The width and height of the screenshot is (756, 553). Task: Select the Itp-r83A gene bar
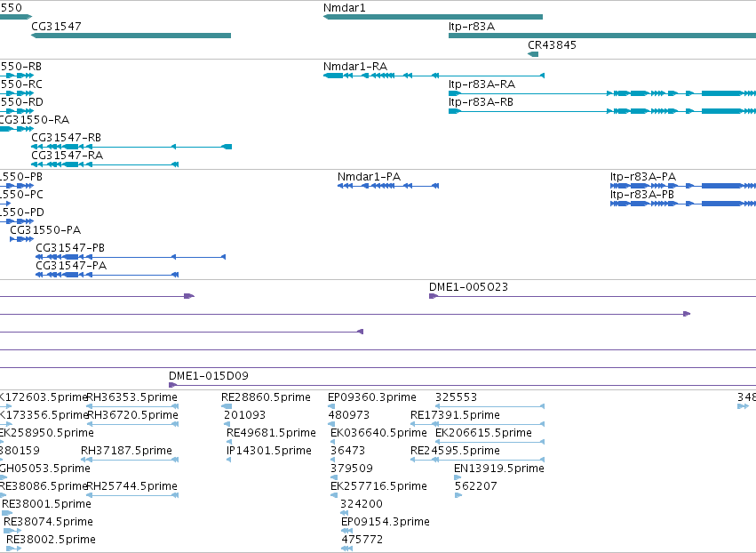pyautogui.click(x=602, y=36)
